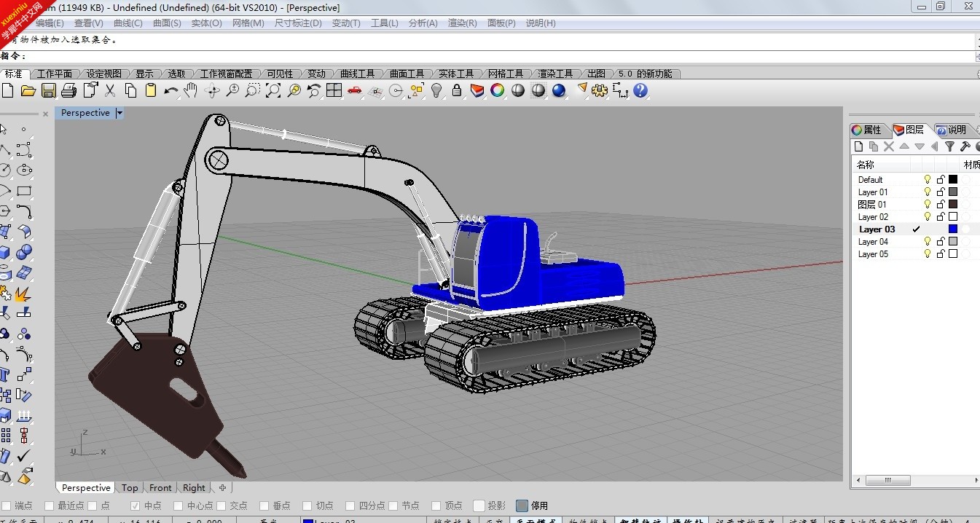Paste from clipboard using the clipboard icon
The width and height of the screenshot is (980, 523).
(151, 90)
